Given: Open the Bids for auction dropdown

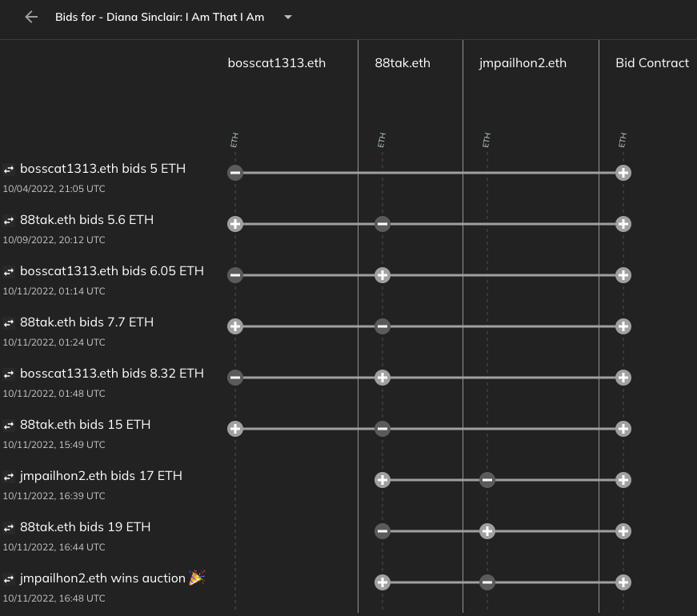Looking at the screenshot, I should 288,17.
